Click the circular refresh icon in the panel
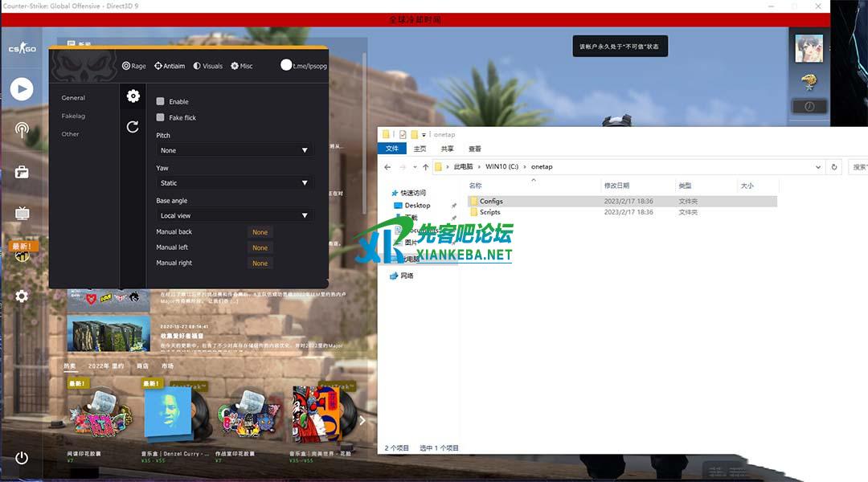This screenshot has height=482, width=868. 133,127
